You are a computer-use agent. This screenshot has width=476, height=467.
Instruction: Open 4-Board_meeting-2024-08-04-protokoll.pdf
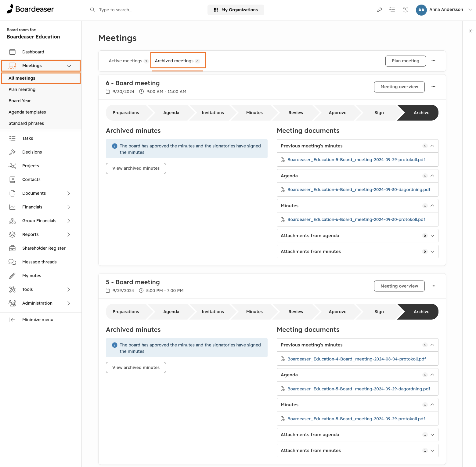point(356,359)
